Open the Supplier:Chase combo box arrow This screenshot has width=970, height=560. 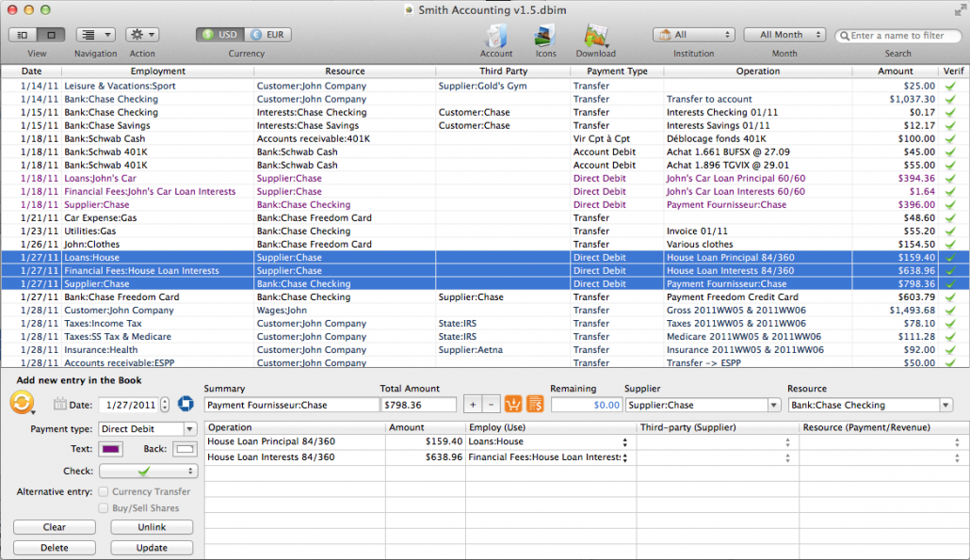773,405
